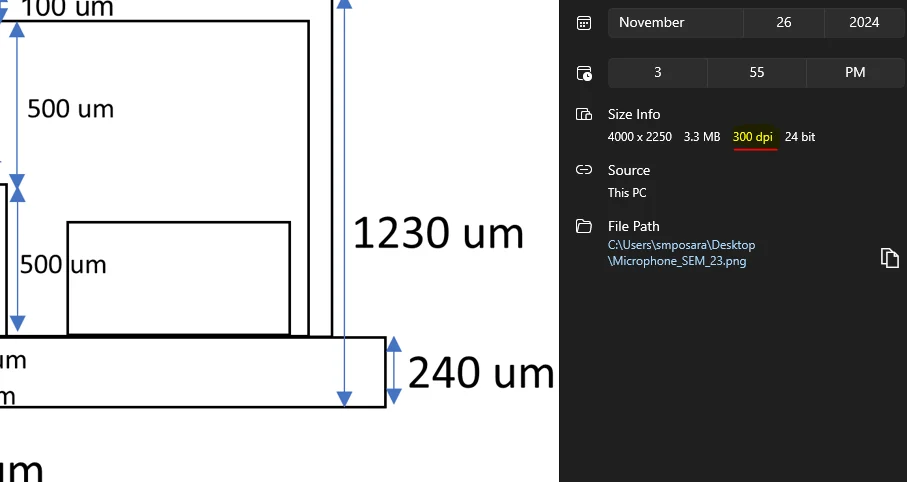Click the 100 um label in image
Image resolution: width=907 pixels, height=482 pixels.
click(67, 9)
